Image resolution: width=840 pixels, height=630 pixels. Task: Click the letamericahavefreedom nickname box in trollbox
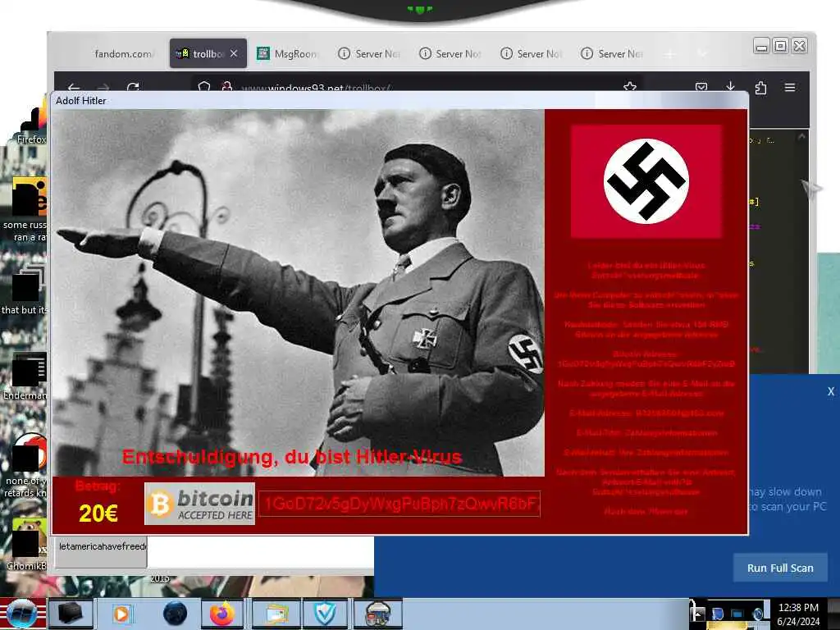point(101,552)
